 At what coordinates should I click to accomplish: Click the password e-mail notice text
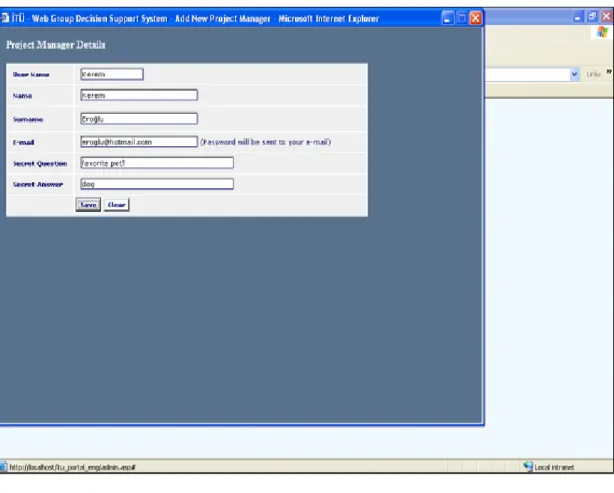[265, 142]
